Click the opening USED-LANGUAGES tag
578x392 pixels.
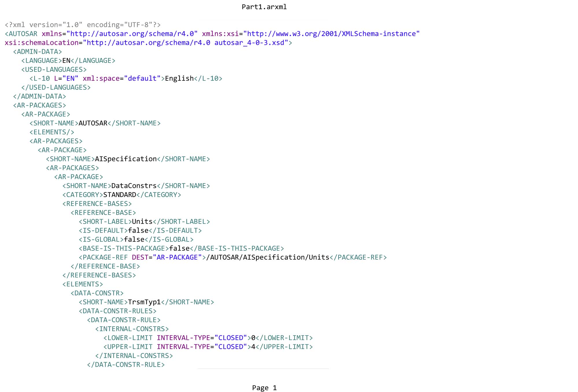[54, 70]
